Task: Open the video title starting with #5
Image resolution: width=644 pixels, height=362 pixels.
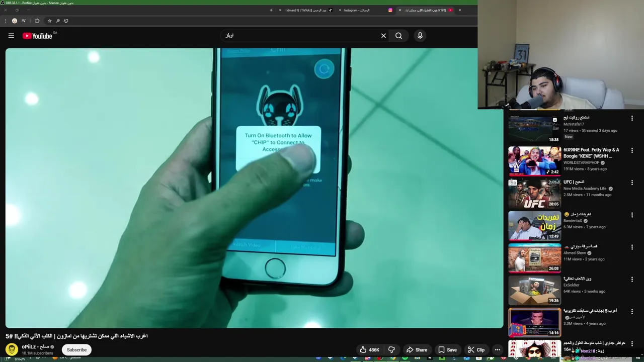Action: [76, 336]
